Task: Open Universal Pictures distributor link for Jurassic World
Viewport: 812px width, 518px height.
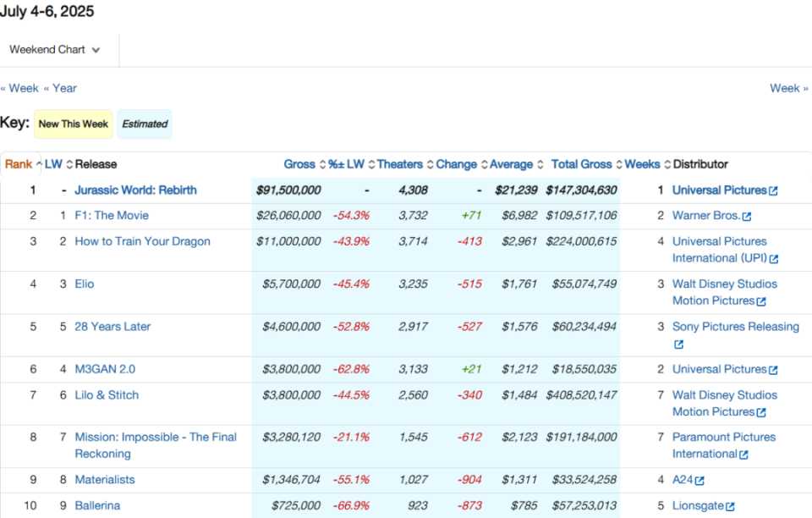Action: coord(719,190)
